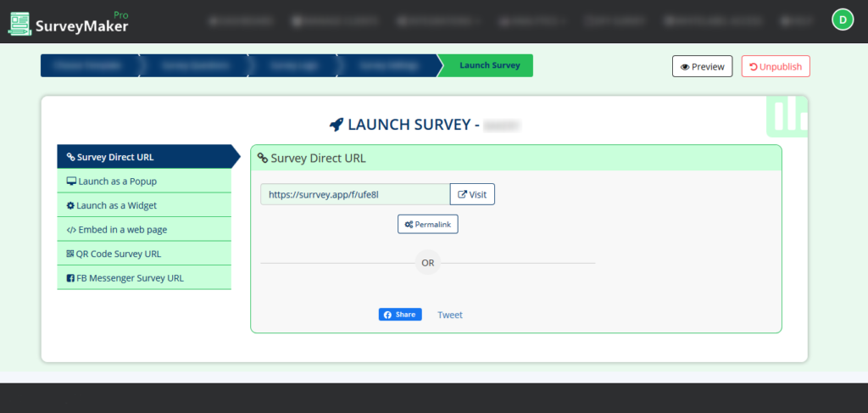This screenshot has height=413, width=868.
Task: Click the green bar chart icon
Action: pos(787,116)
